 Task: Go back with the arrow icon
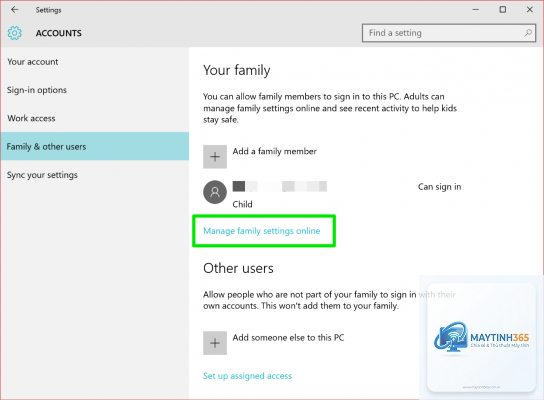pyautogui.click(x=14, y=9)
